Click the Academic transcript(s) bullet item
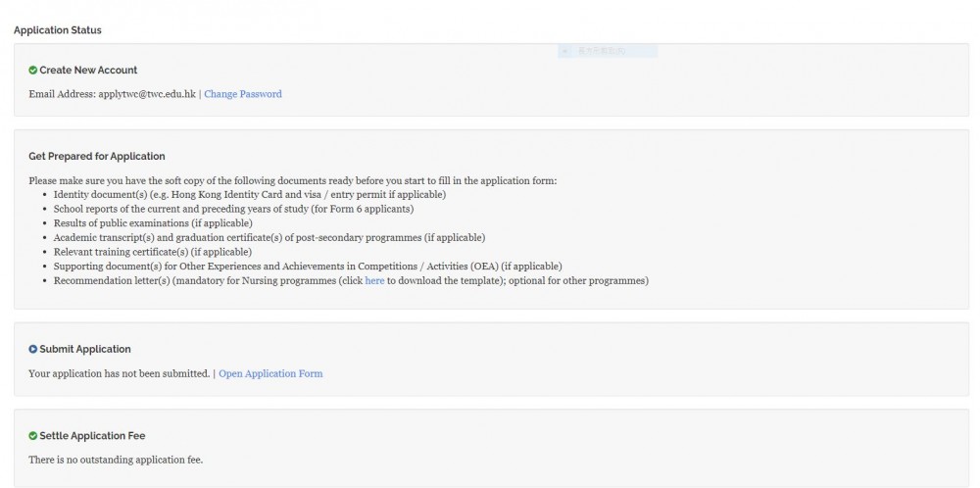 point(269,237)
